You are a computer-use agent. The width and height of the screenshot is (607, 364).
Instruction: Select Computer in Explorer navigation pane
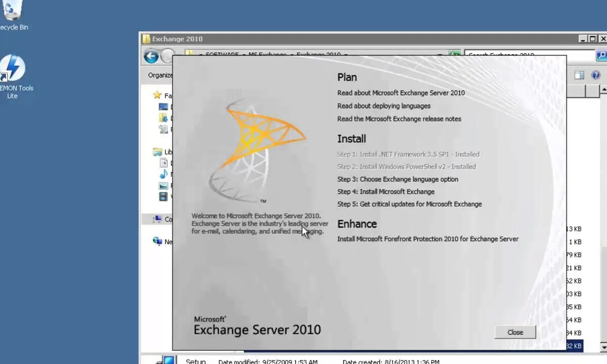pos(163,219)
